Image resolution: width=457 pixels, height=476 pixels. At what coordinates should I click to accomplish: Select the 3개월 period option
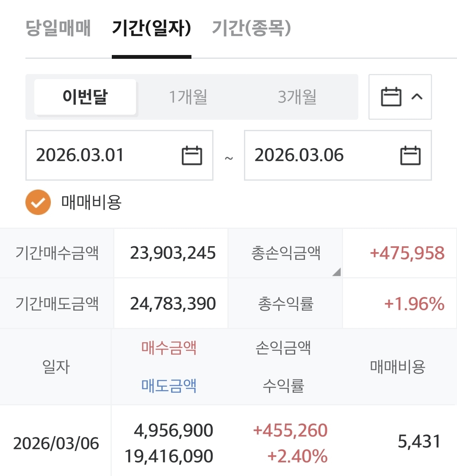(x=297, y=97)
